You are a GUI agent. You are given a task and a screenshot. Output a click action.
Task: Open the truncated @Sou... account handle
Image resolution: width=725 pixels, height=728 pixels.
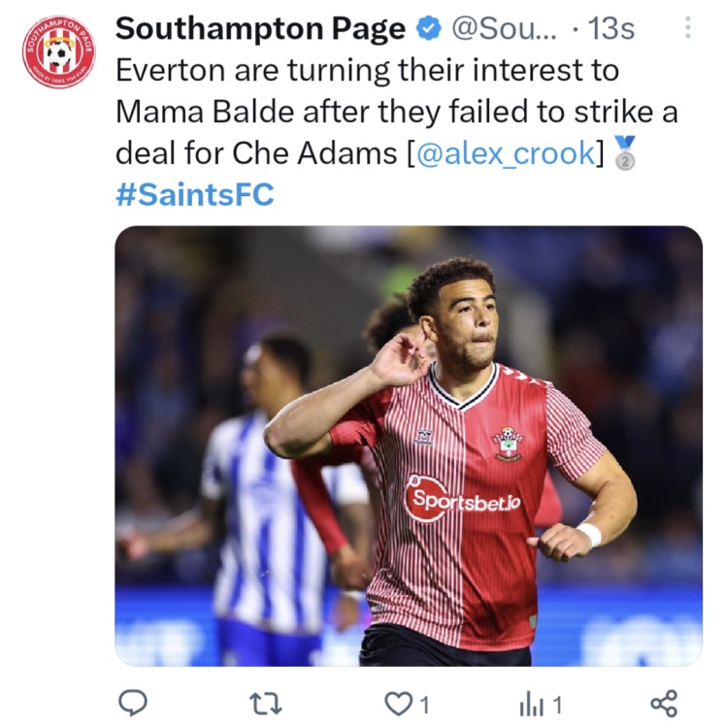pyautogui.click(x=503, y=29)
